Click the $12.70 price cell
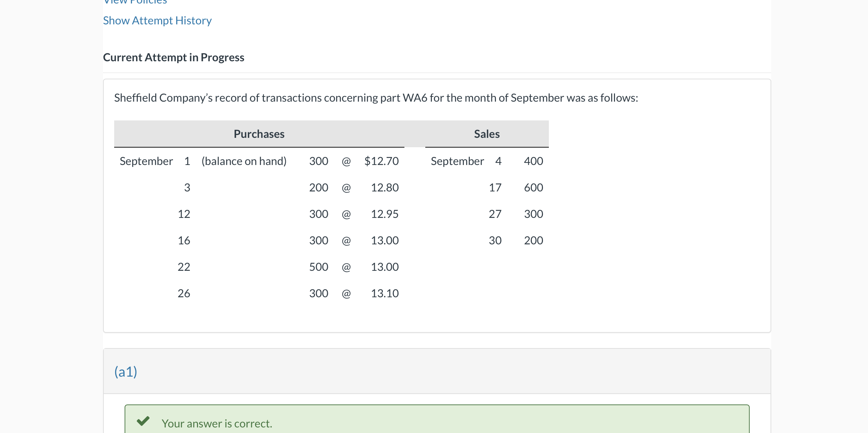This screenshot has height=433, width=868. pos(381,161)
